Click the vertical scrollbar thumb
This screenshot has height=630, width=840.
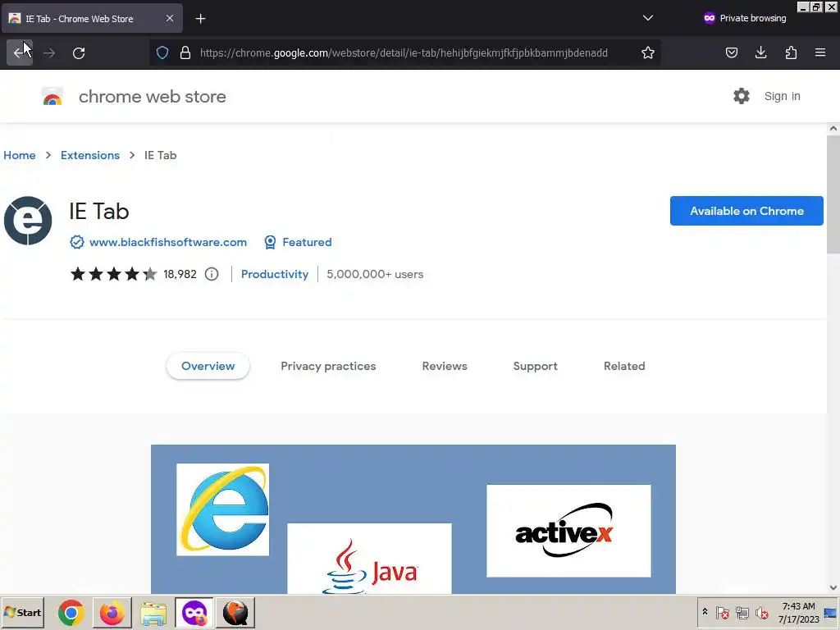pos(833,194)
